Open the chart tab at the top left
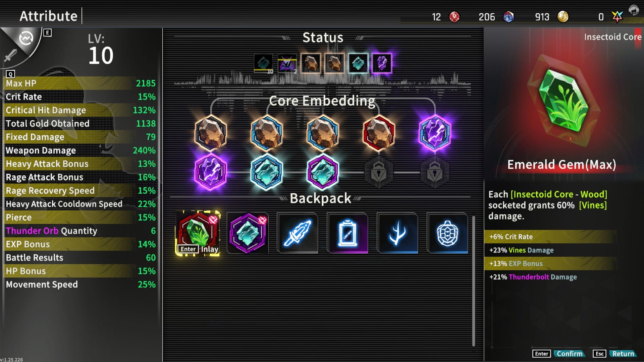Viewport: 644px width, 362px height. tap(26, 38)
